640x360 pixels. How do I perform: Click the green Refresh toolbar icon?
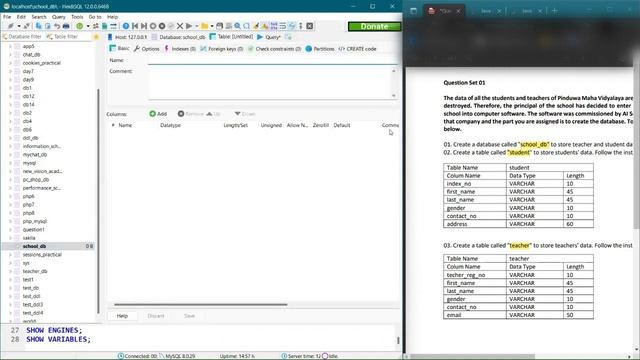(x=80, y=26)
